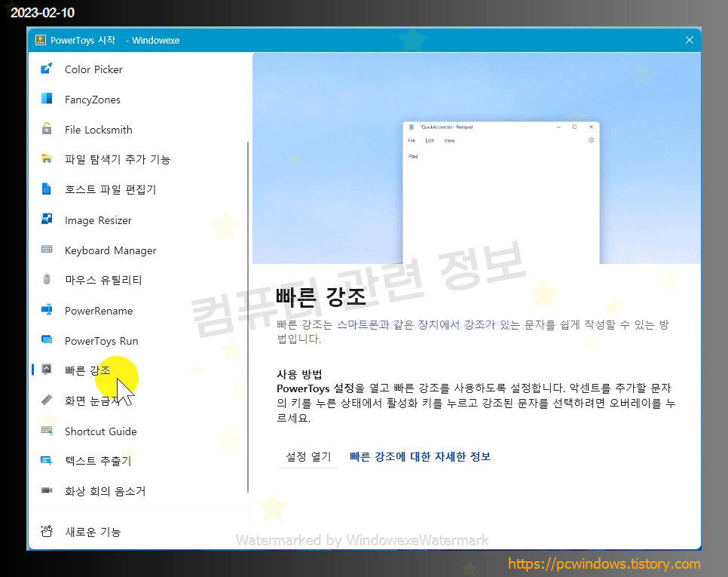Click the 텍스트 추출기 icon

(x=47, y=460)
